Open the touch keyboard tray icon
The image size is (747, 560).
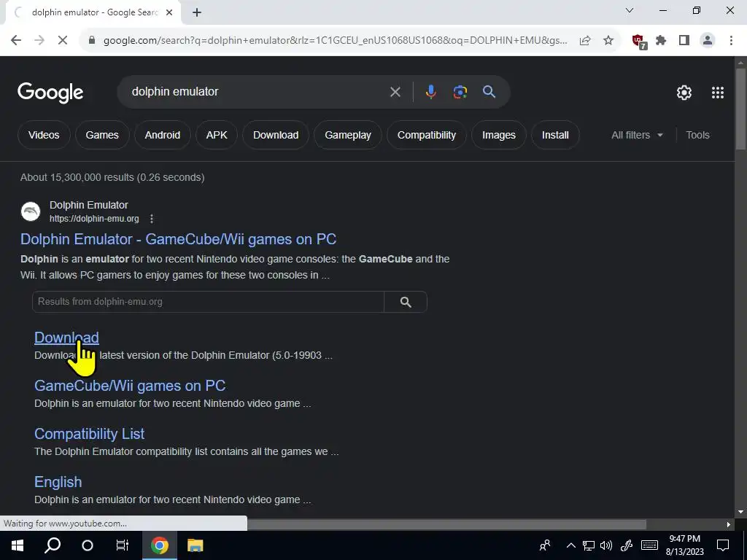point(649,545)
